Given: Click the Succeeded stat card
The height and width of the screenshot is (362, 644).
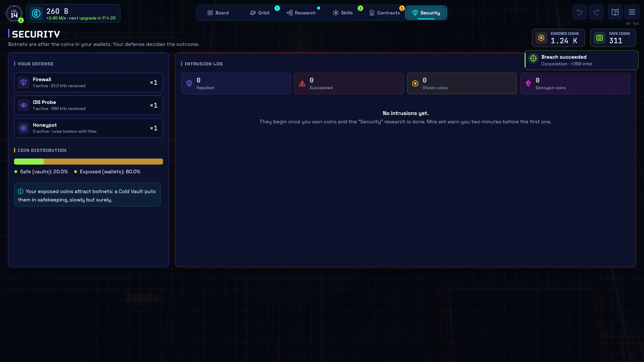Looking at the screenshot, I should click(x=349, y=83).
